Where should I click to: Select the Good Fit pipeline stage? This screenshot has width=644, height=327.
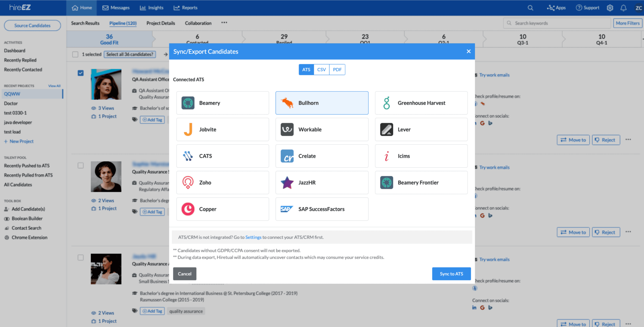coord(109,39)
